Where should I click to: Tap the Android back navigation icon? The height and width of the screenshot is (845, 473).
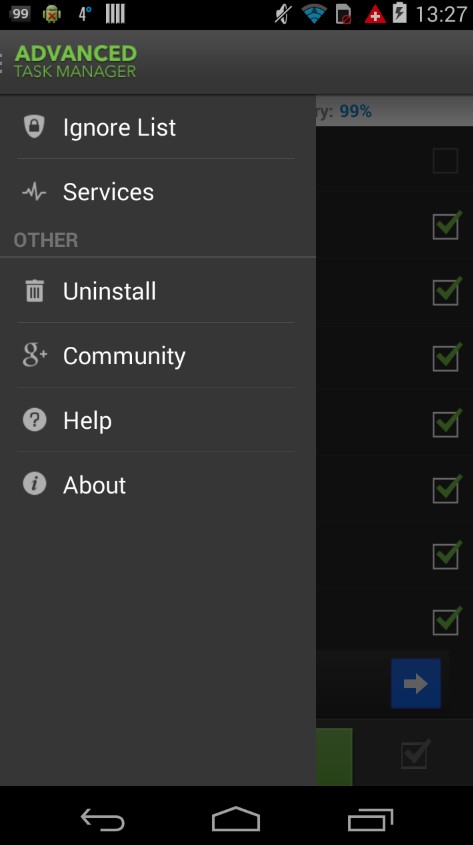coord(102,820)
